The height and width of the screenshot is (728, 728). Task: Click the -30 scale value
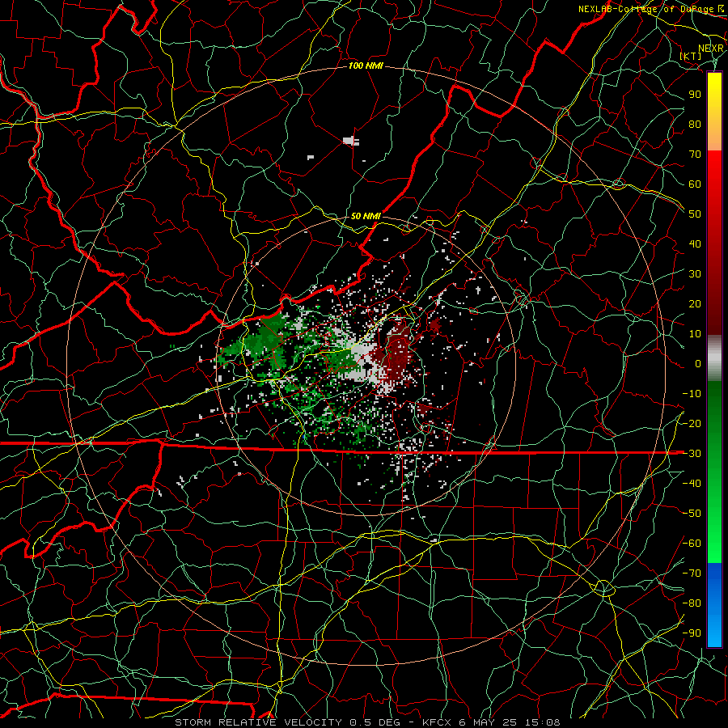[x=692, y=454]
